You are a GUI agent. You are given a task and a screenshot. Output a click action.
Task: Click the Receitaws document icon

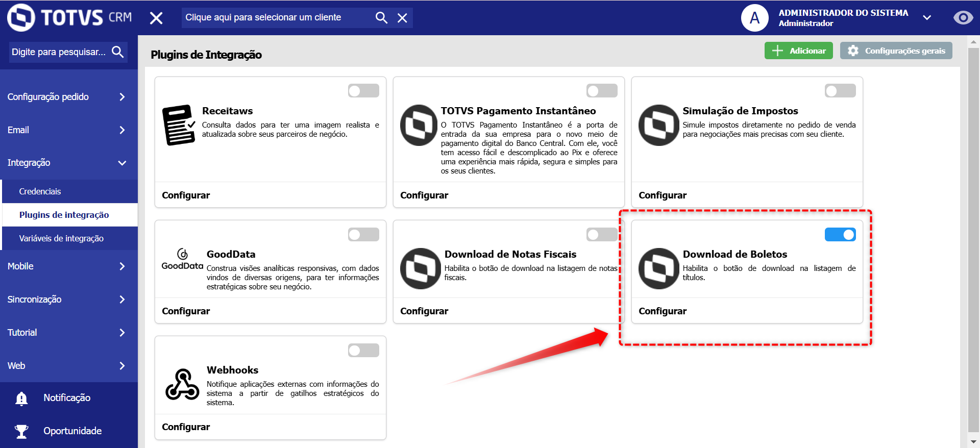tap(179, 125)
